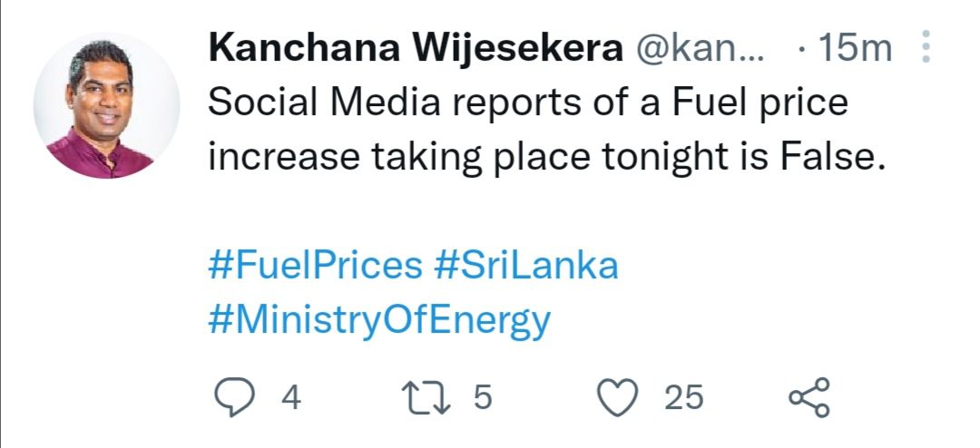
Task: Open the share icon options
Action: click(808, 399)
